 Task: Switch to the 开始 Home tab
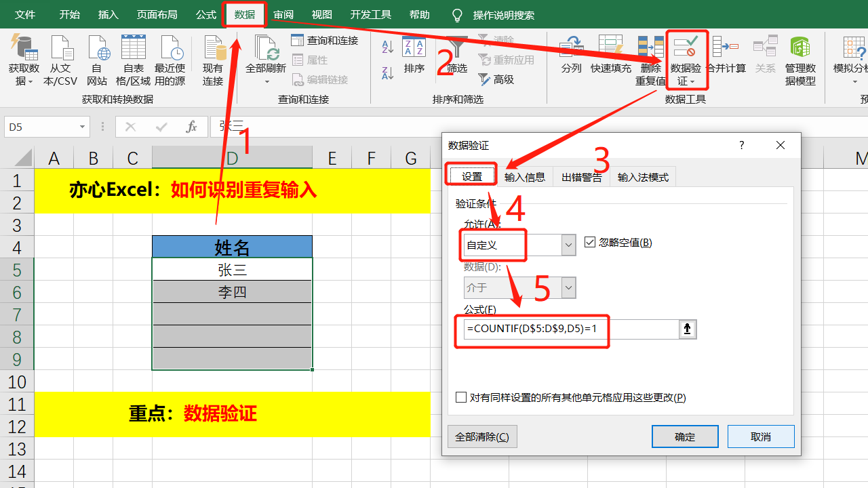tap(69, 15)
